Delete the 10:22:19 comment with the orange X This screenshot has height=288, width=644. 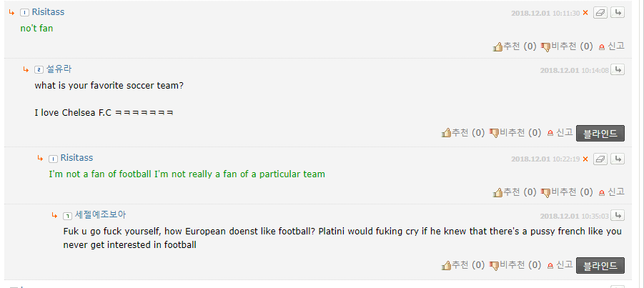point(585,159)
